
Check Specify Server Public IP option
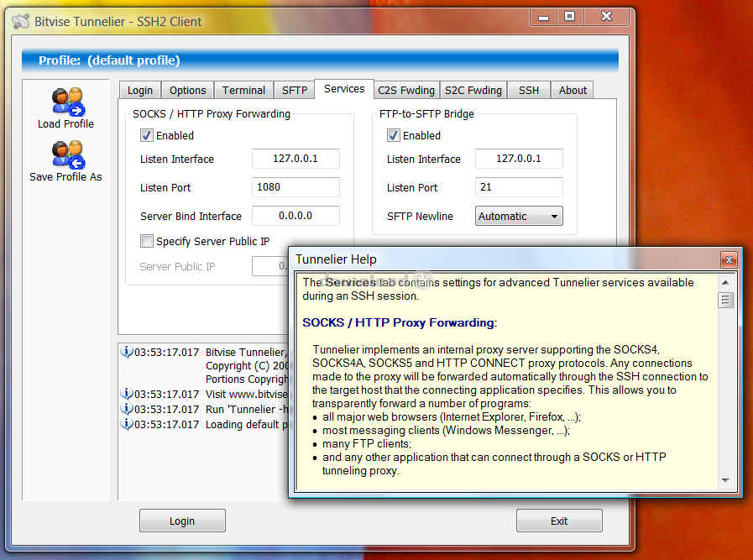click(147, 241)
